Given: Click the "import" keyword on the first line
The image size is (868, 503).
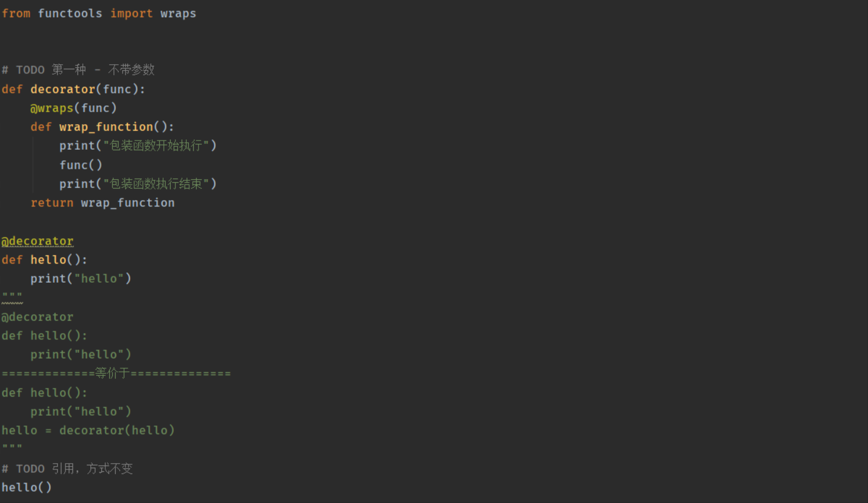Looking at the screenshot, I should tap(131, 13).
